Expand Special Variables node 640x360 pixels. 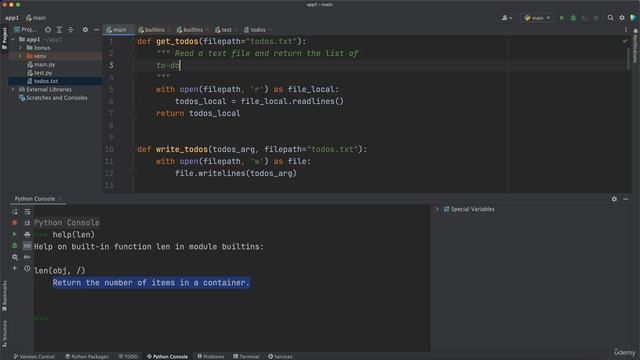(x=437, y=209)
